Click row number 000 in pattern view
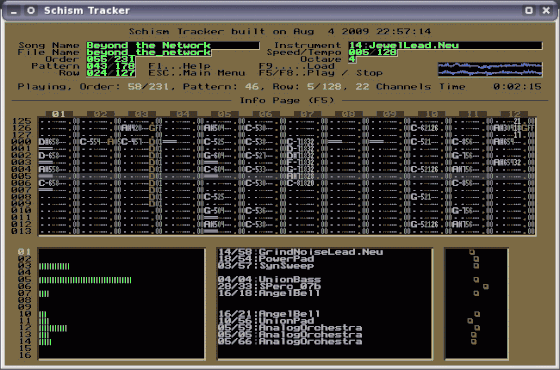 22,142
